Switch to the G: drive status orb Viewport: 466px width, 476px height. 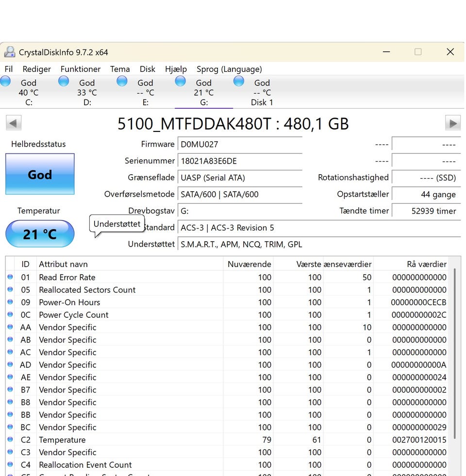click(180, 82)
